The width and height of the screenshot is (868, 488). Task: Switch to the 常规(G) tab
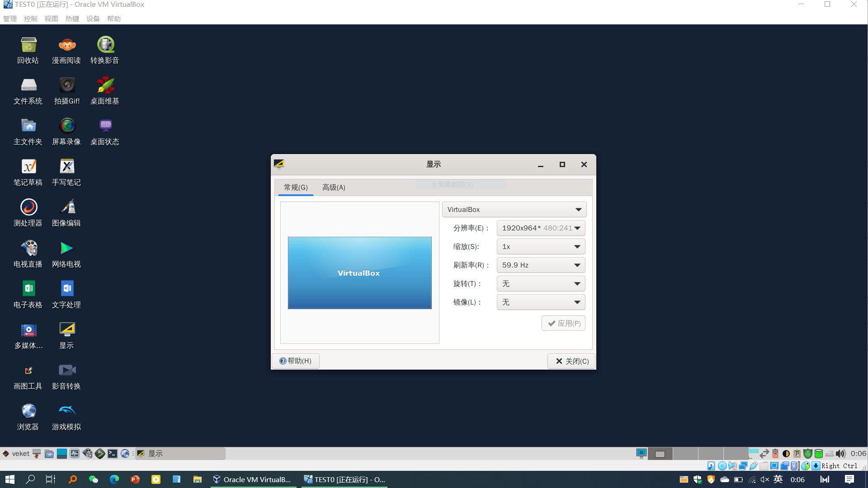(x=296, y=187)
